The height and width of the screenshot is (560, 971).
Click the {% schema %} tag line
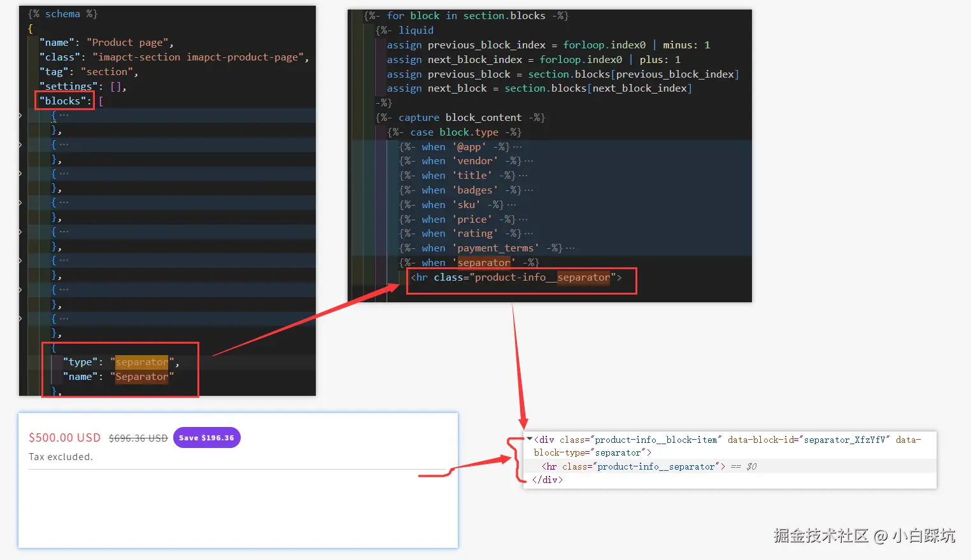(62, 14)
